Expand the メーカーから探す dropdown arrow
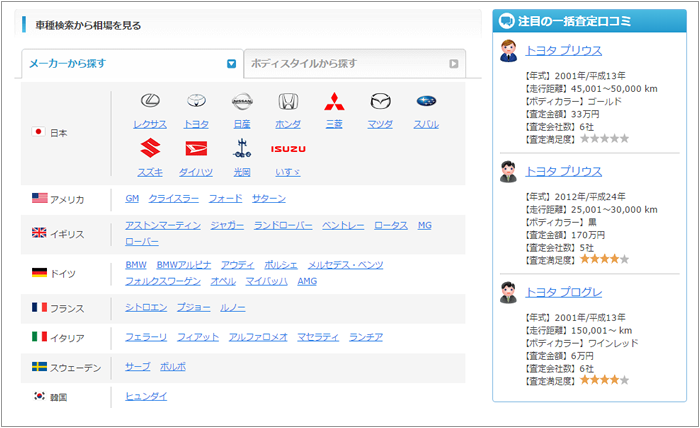This screenshot has width=700, height=428. point(231,64)
